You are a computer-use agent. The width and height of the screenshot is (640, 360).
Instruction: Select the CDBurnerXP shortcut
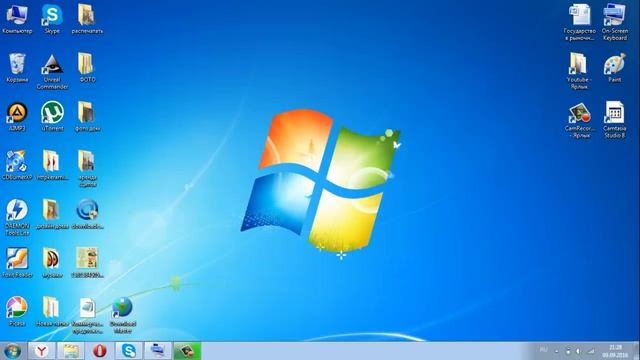(x=17, y=165)
